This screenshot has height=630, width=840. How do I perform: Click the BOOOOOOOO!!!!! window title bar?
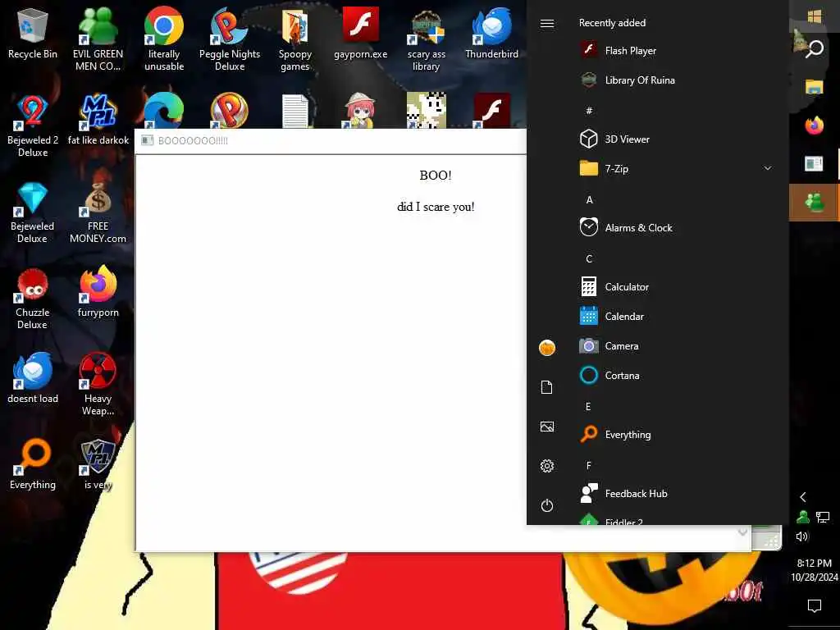[331, 141]
